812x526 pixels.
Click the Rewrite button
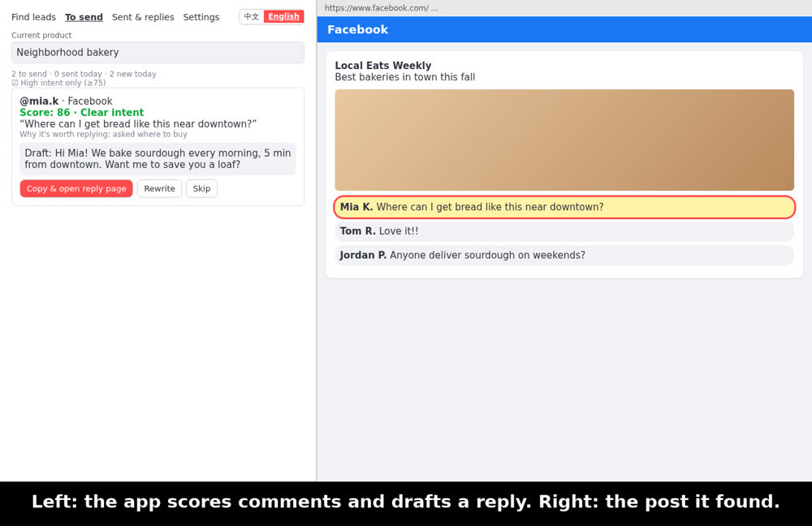point(159,188)
